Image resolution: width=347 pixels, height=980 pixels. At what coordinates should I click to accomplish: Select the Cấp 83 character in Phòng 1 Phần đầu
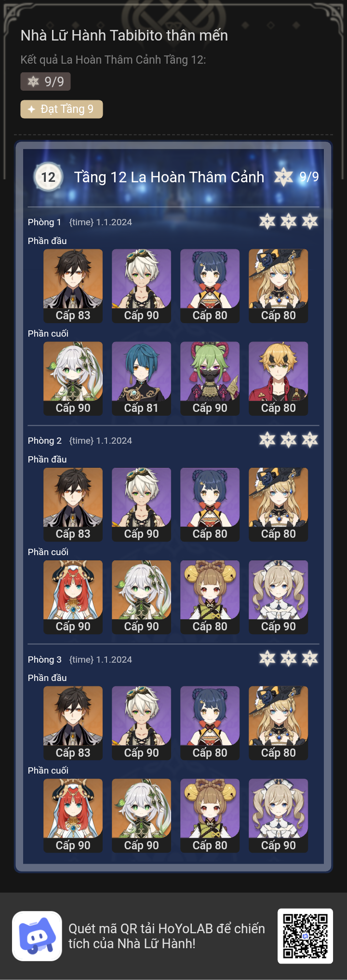(x=73, y=286)
